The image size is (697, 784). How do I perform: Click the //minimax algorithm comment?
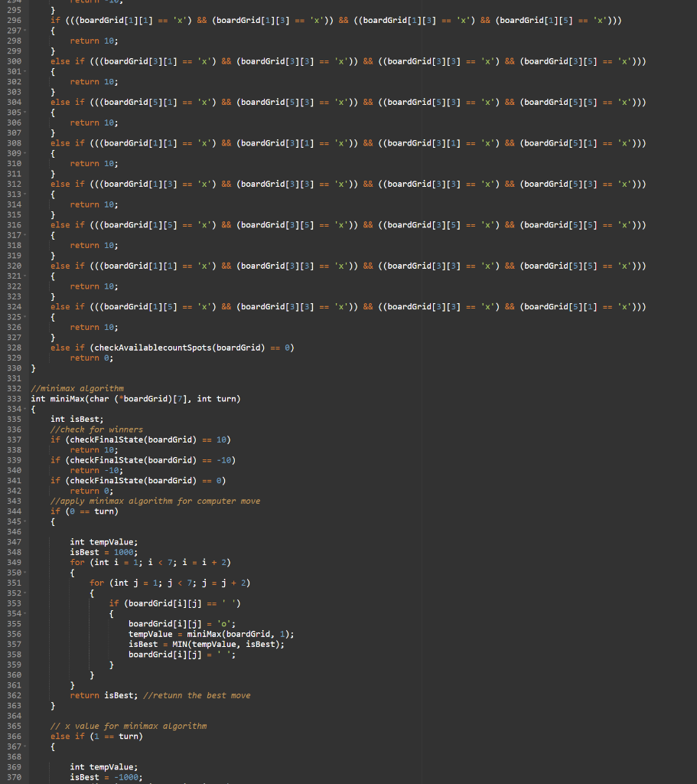[77, 388]
